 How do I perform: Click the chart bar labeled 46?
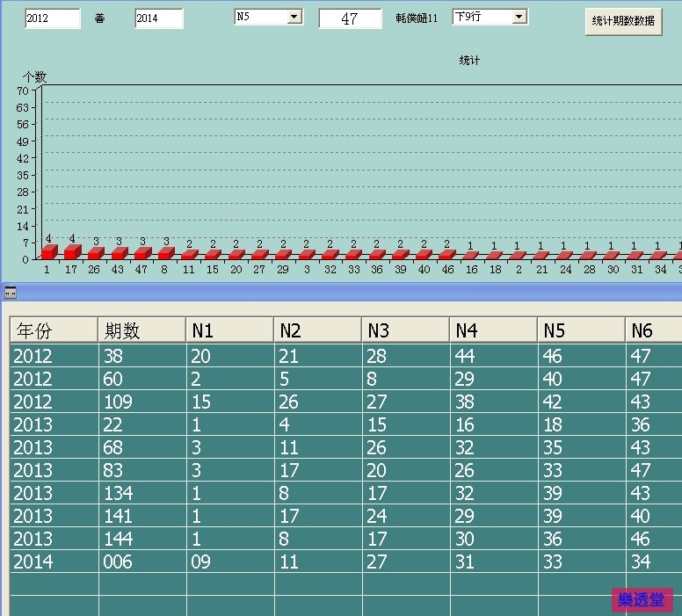446,256
